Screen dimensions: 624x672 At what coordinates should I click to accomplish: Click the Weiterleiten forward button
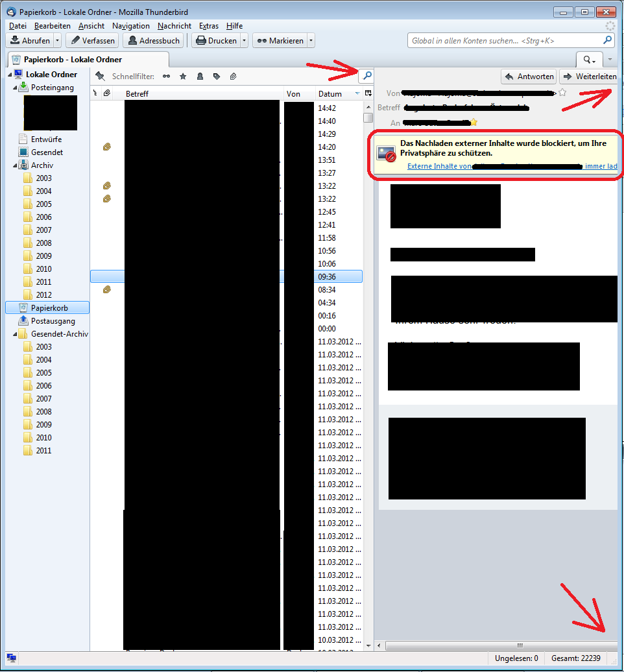590,77
